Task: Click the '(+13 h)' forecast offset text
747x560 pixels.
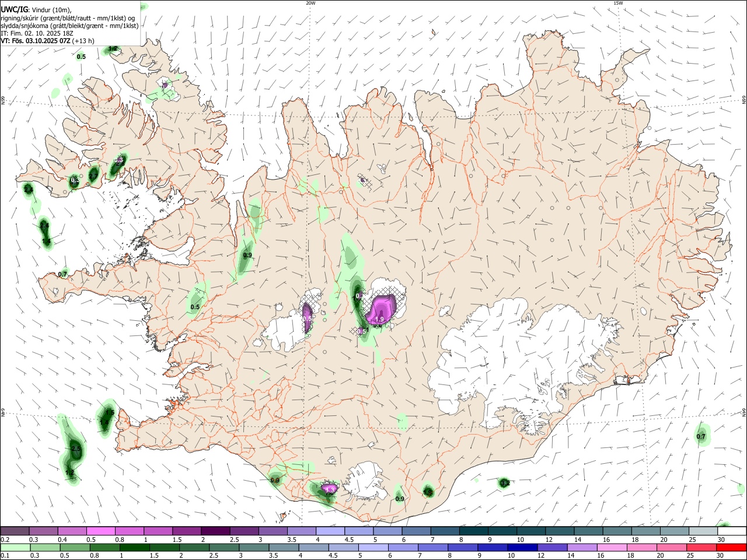Action: pyautogui.click(x=83, y=41)
